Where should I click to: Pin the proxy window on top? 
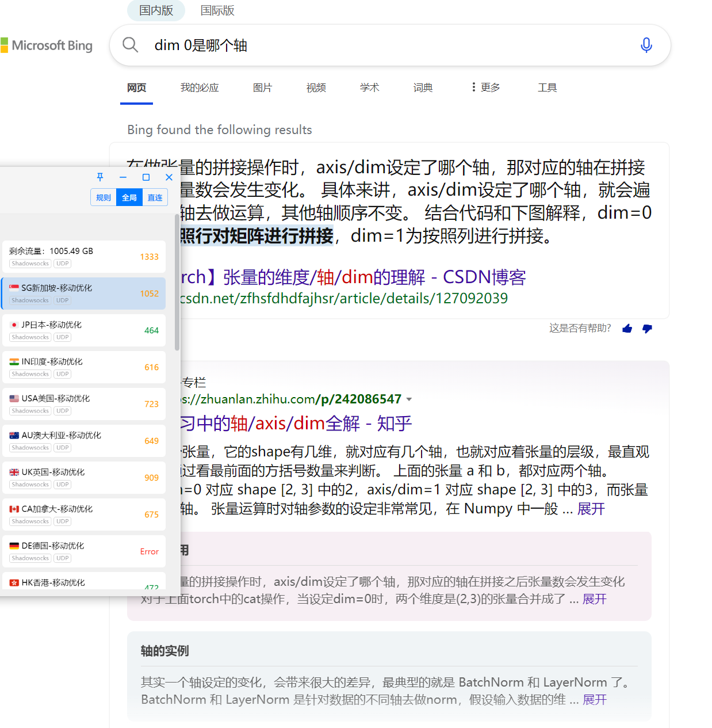(x=100, y=177)
